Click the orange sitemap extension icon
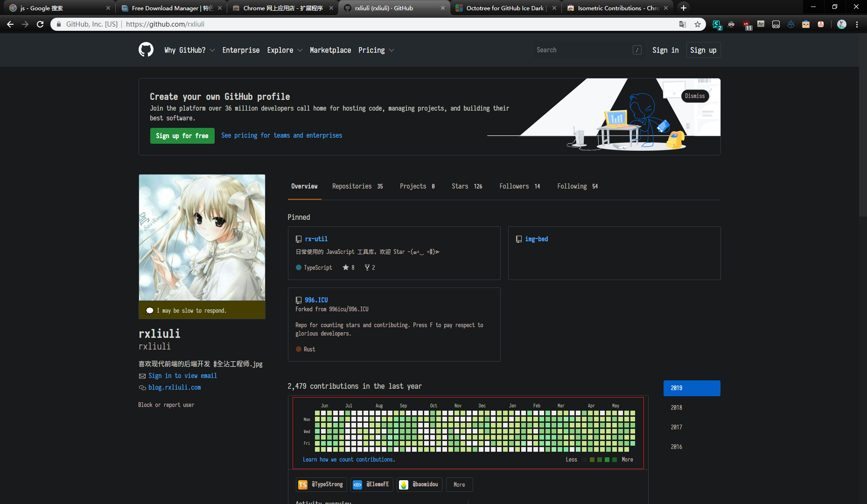The width and height of the screenshot is (867, 504). coord(821,24)
